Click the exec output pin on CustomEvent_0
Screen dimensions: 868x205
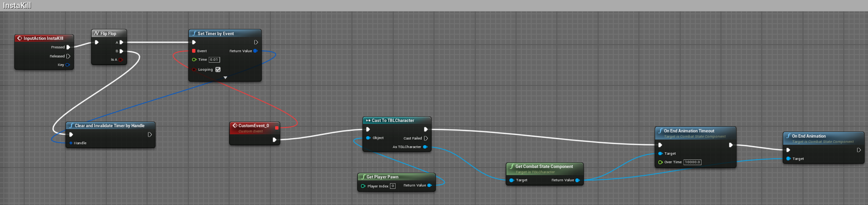pyautogui.click(x=274, y=140)
